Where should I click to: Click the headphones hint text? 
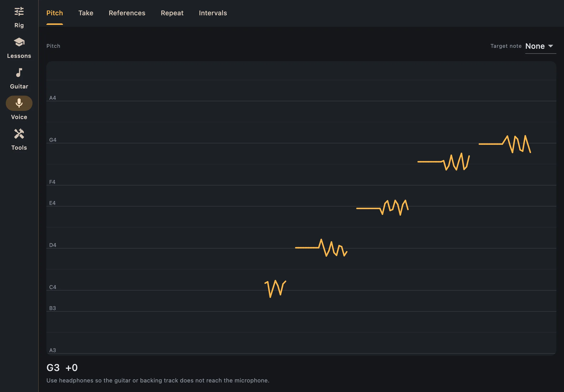click(x=158, y=381)
